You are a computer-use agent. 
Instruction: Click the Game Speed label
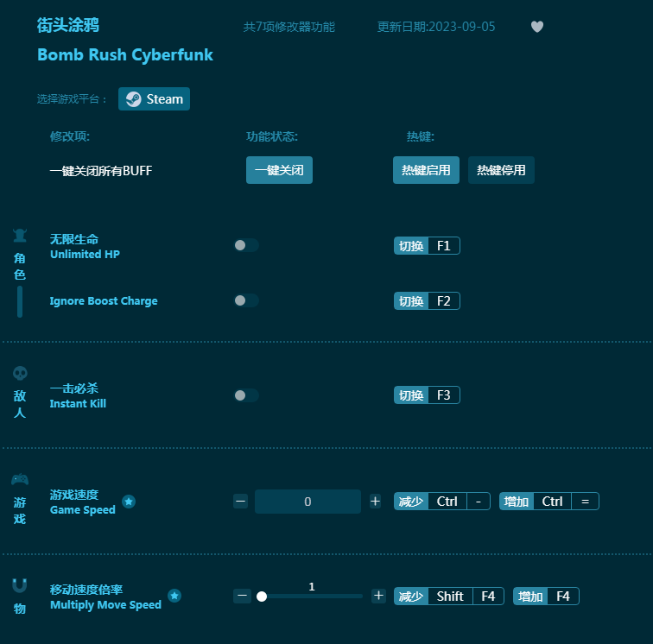coord(82,509)
